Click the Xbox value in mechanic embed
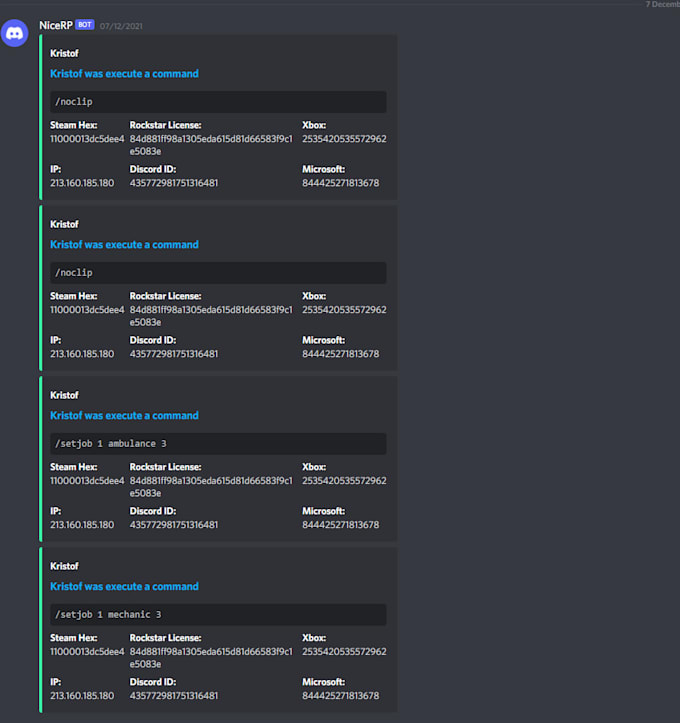This screenshot has height=723, width=680. click(344, 652)
